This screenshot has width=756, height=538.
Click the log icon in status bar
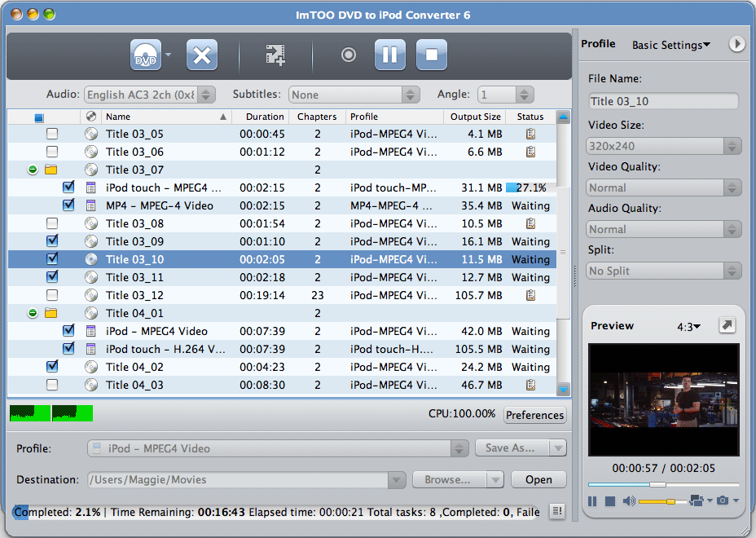(557, 511)
